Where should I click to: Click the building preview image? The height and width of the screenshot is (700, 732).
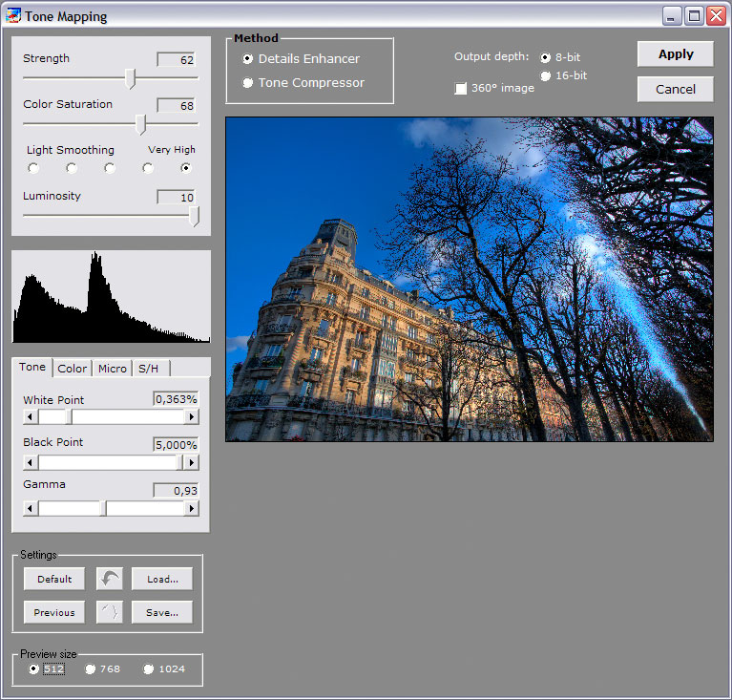(x=470, y=279)
